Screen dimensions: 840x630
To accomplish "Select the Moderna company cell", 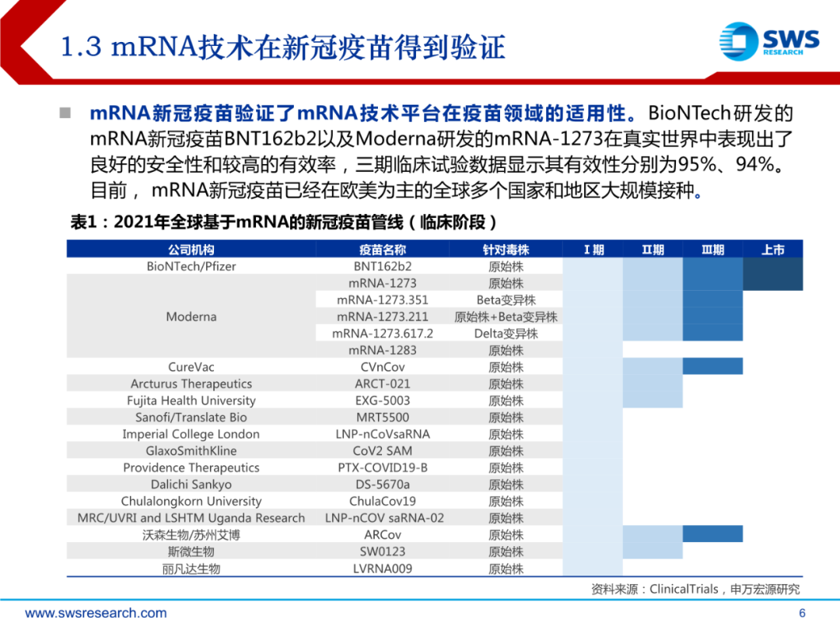I will pos(191,317).
